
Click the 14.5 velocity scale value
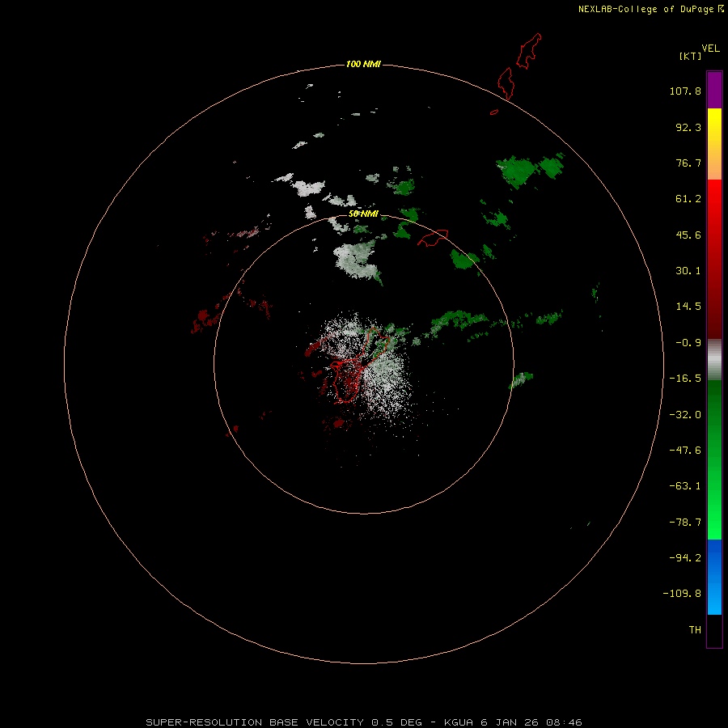click(x=688, y=307)
